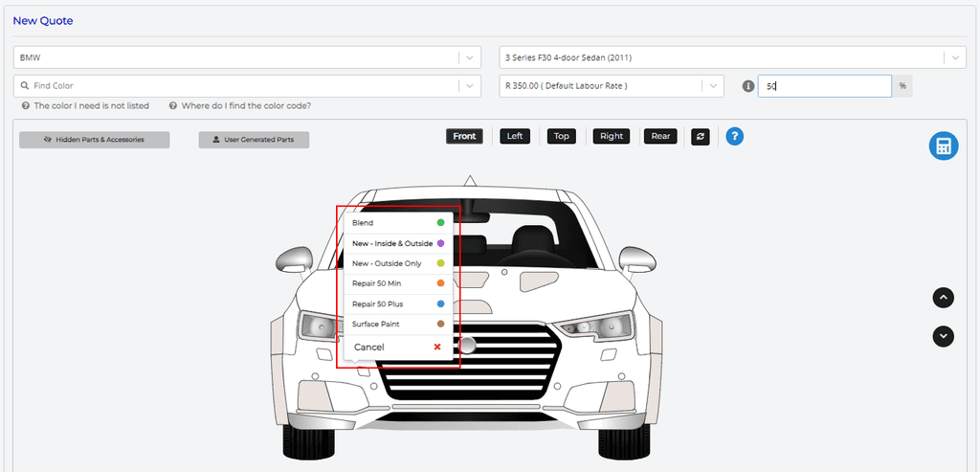Click the percentage input field
Screen dimensions: 980x472
point(825,86)
